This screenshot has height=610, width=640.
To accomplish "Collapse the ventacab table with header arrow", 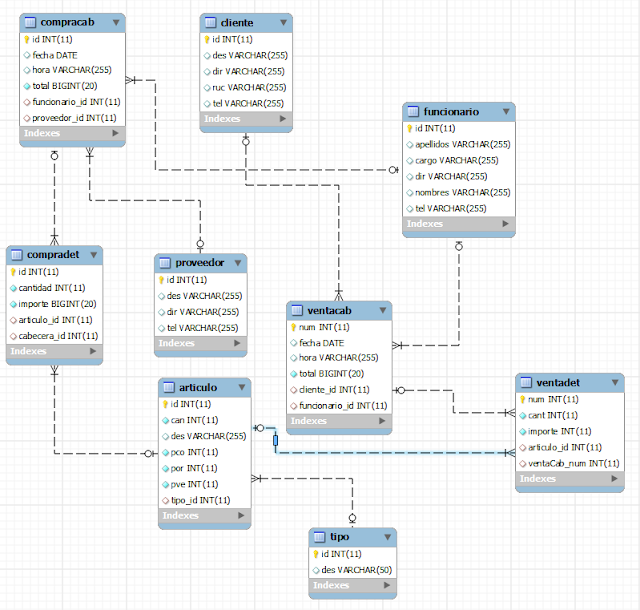I will click(383, 310).
